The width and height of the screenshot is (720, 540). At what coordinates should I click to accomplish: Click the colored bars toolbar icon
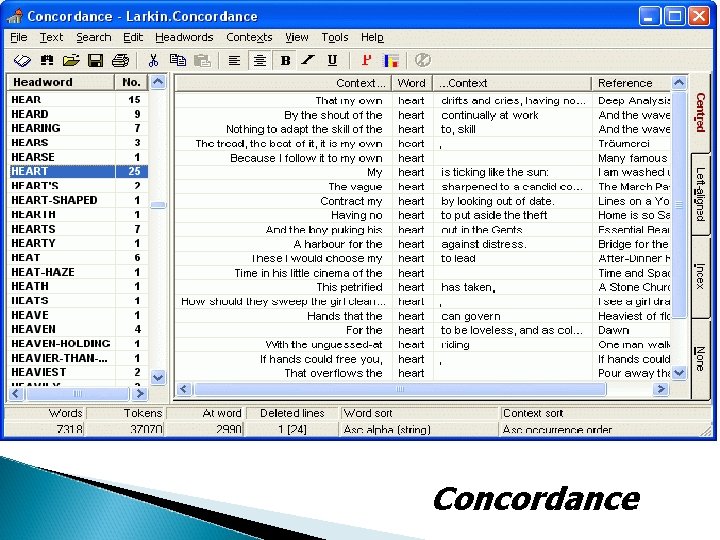(391, 60)
